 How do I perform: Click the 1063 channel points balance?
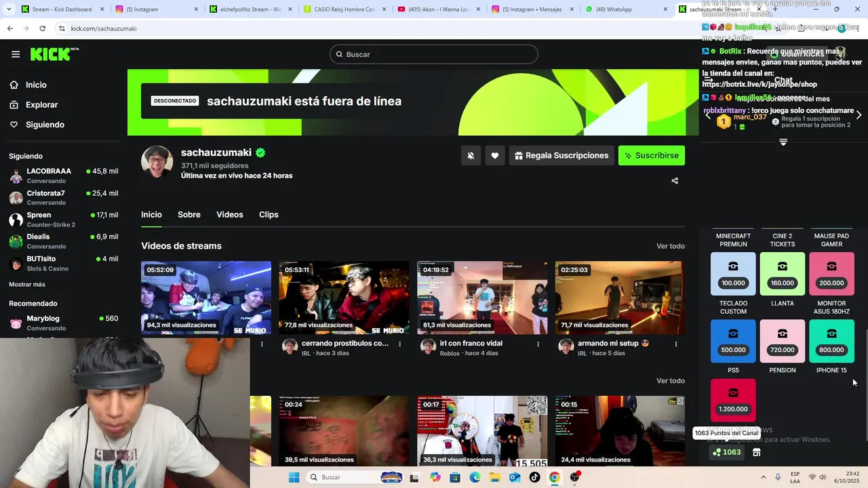click(727, 452)
